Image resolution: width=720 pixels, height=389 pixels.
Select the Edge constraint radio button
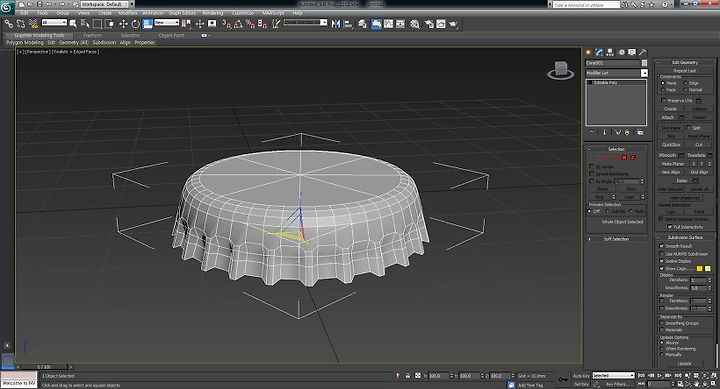(686, 83)
